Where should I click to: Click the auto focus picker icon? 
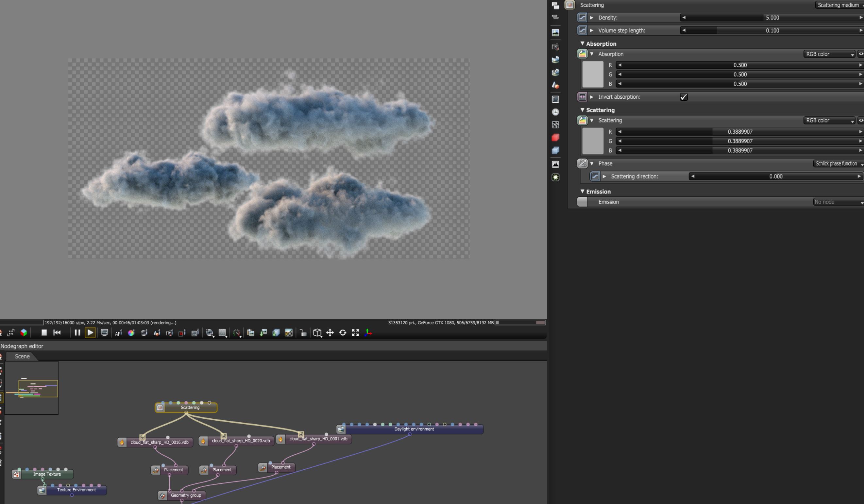tap(118, 333)
